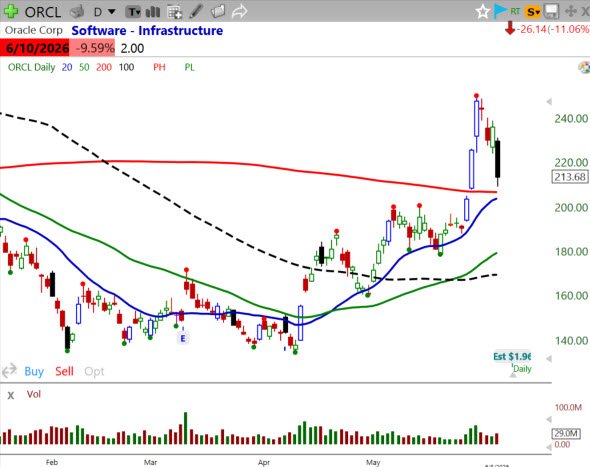The width and height of the screenshot is (590, 467).
Task: Click the 213.68 current price label
Action: pos(570,176)
